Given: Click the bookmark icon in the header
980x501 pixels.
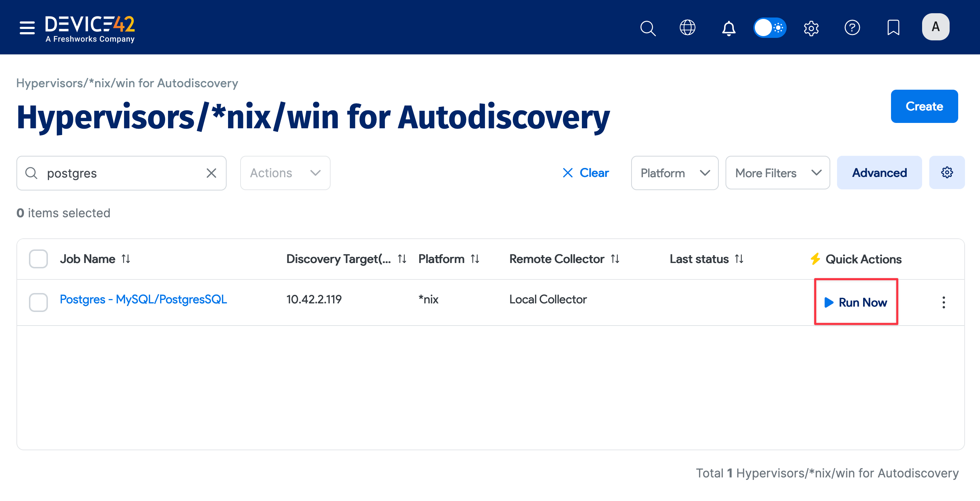Looking at the screenshot, I should [893, 28].
